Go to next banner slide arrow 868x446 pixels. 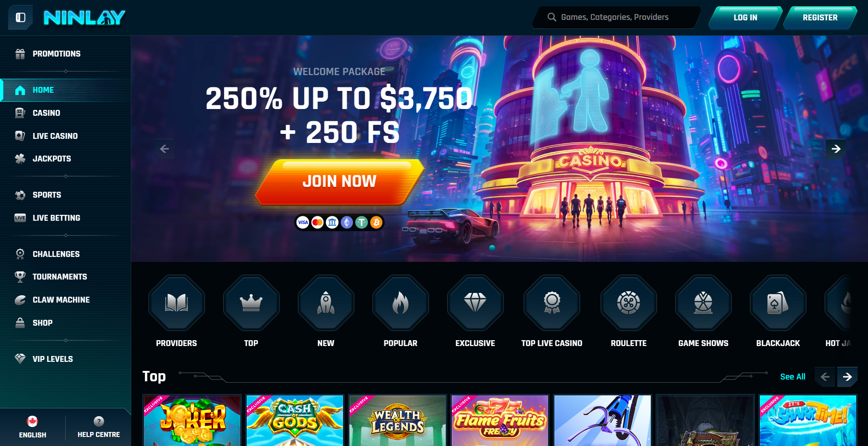836,149
